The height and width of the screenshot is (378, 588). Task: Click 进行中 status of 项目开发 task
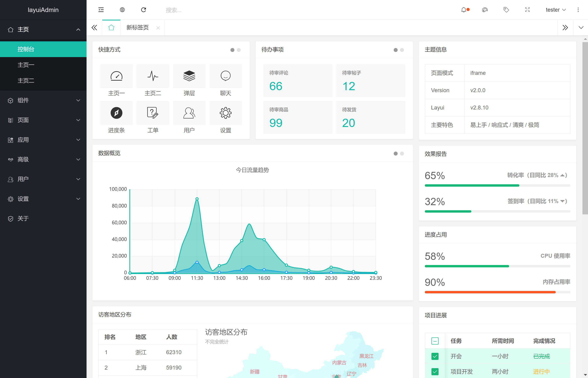(x=541, y=372)
